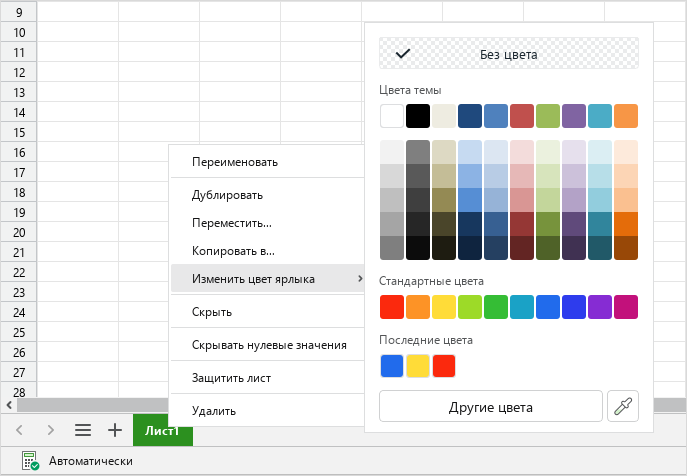Open the 'Другие цвета' button

(491, 406)
